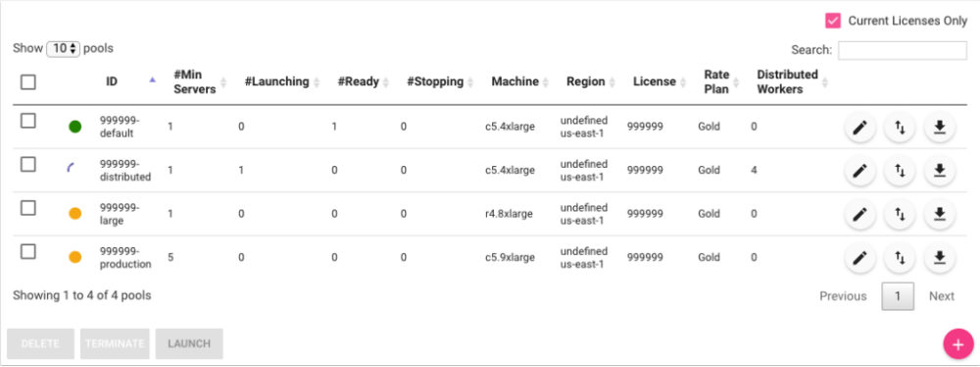This screenshot has width=980, height=367.
Task: Click the scale arrows icon for 999999-distributed
Action: [x=900, y=171]
